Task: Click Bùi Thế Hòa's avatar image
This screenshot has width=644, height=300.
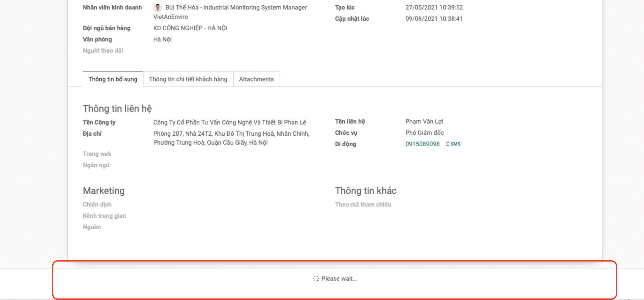Action: pyautogui.click(x=158, y=7)
